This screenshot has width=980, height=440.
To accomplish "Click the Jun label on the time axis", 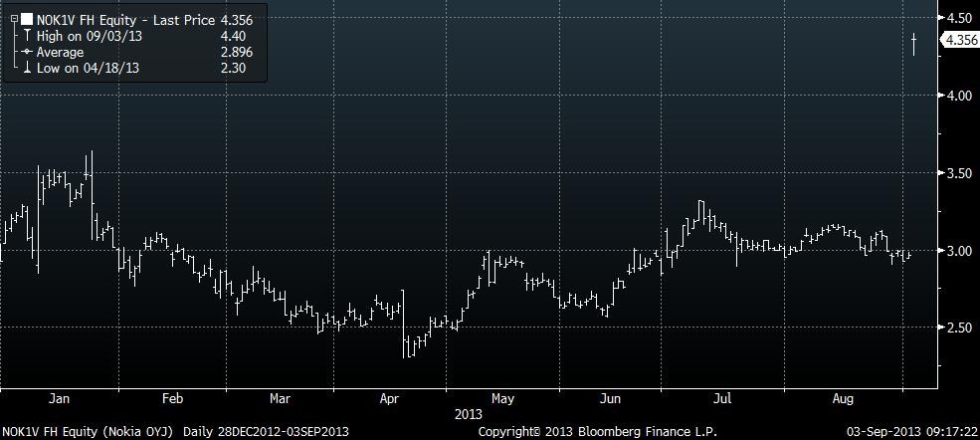I will click(x=610, y=399).
